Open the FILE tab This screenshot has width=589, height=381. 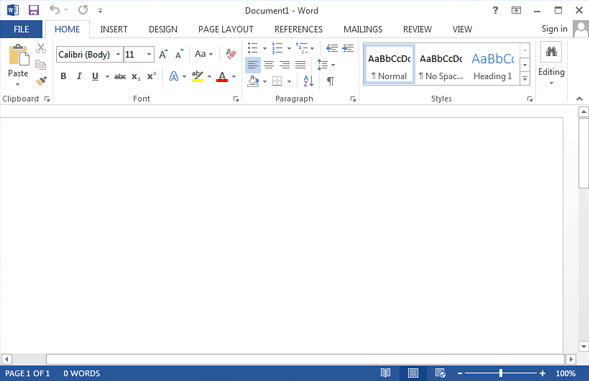pyautogui.click(x=21, y=29)
